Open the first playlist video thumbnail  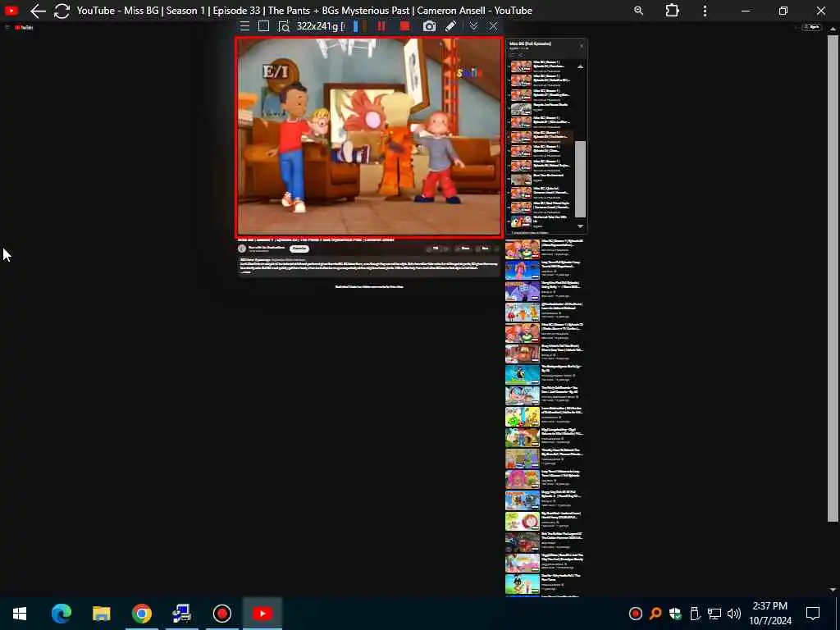pyautogui.click(x=521, y=66)
